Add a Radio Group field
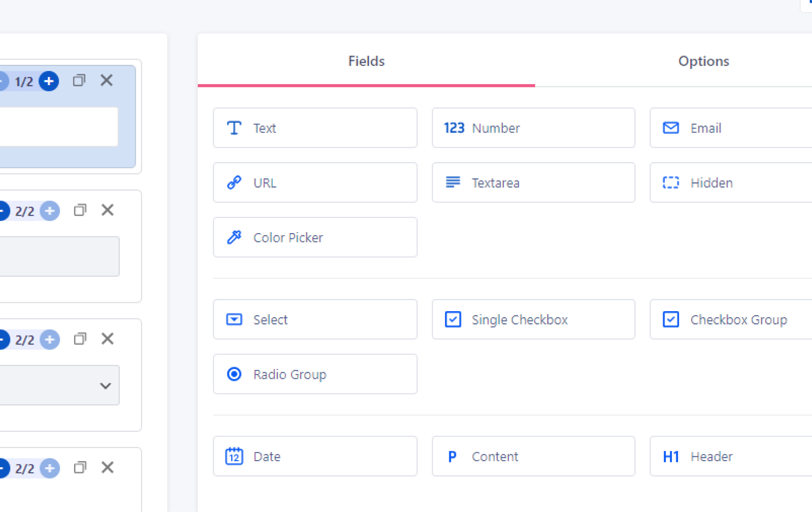Screen dimensions: 812x525 (315, 374)
